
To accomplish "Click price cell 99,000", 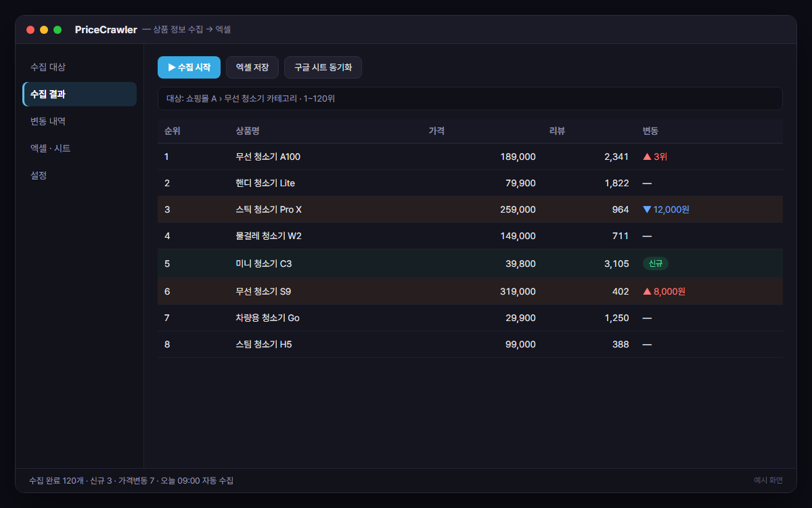I will [520, 344].
